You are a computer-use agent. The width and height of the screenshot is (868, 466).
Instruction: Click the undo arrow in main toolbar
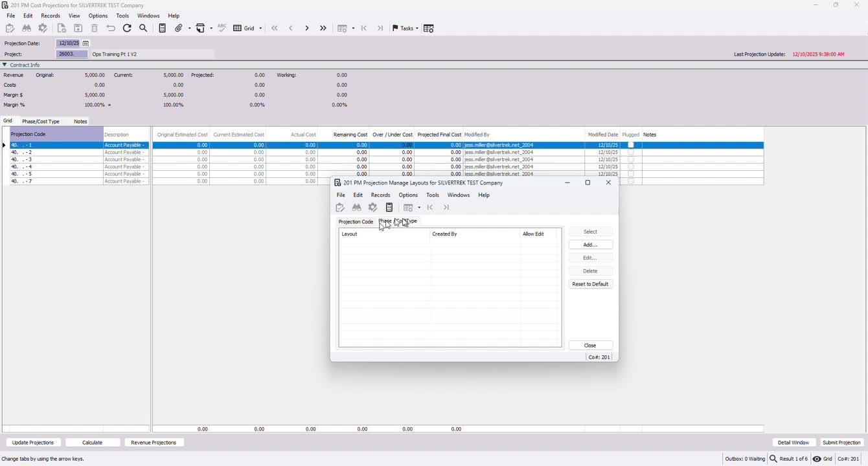coord(111,28)
